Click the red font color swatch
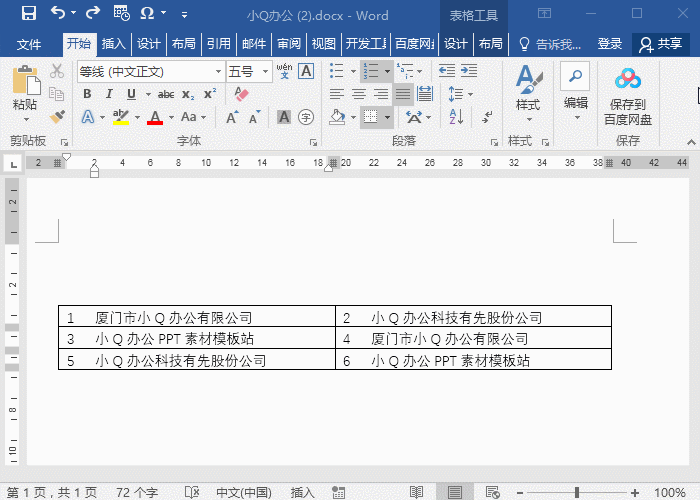 pyautogui.click(x=155, y=118)
